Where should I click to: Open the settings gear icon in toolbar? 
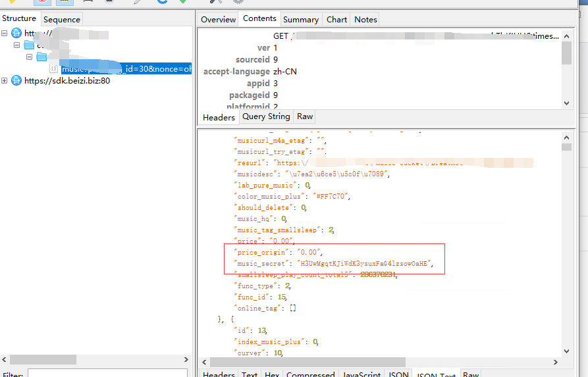238,2
